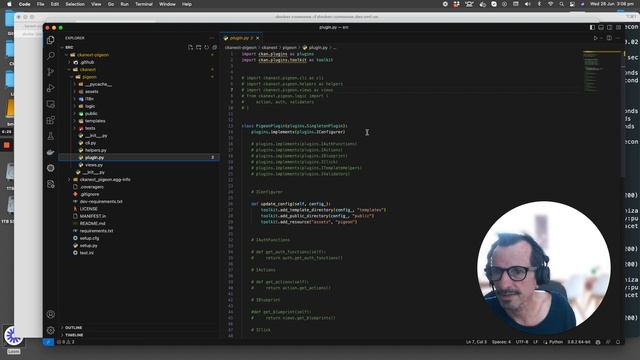Open Spotlight search in macOS menu bar

coord(562,4)
